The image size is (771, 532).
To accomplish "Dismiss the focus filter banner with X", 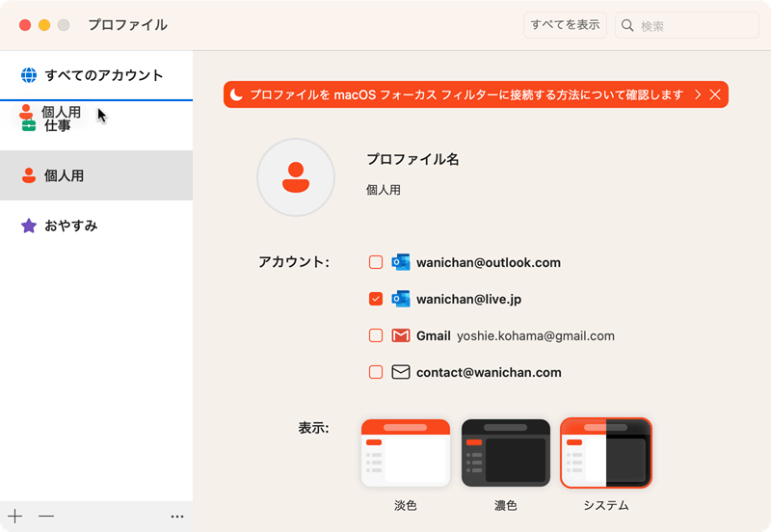I will [715, 94].
